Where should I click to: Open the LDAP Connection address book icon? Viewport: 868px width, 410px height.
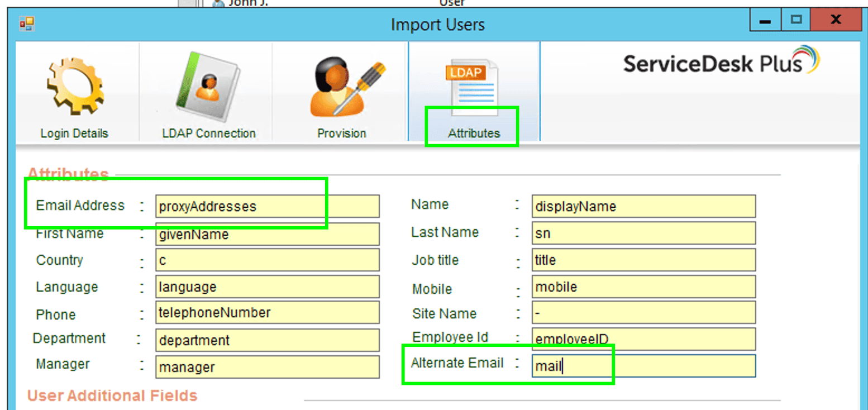point(208,87)
